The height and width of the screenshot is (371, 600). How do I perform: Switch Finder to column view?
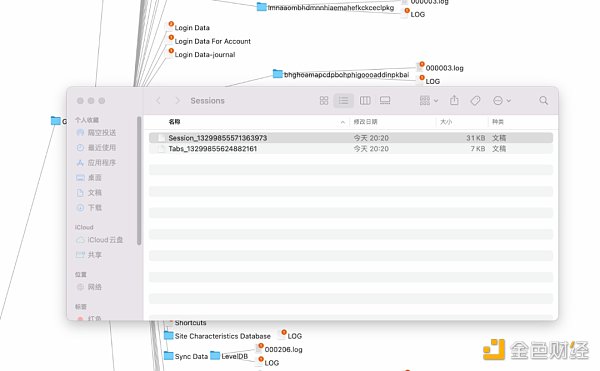tap(365, 101)
